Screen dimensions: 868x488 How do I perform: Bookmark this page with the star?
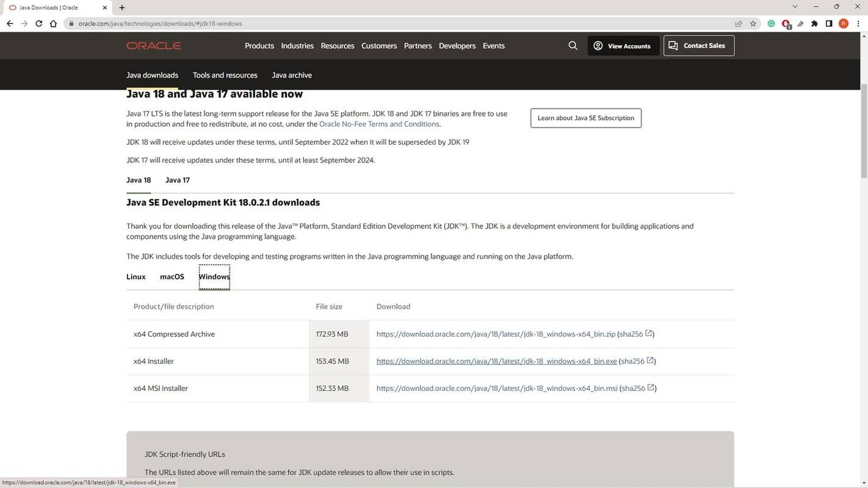(753, 24)
